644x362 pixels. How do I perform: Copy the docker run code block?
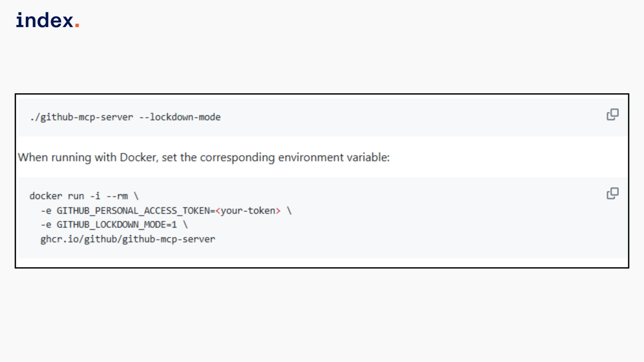click(612, 194)
